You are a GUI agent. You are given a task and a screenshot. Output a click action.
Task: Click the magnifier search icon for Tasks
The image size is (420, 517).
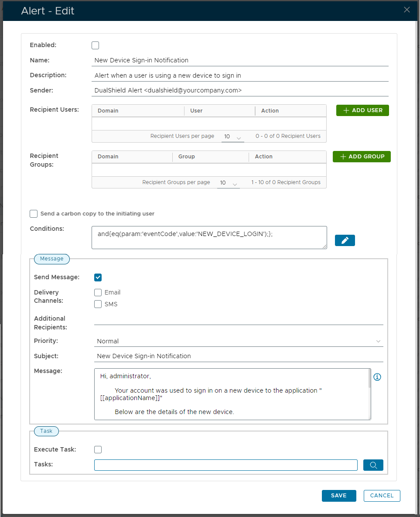click(373, 465)
